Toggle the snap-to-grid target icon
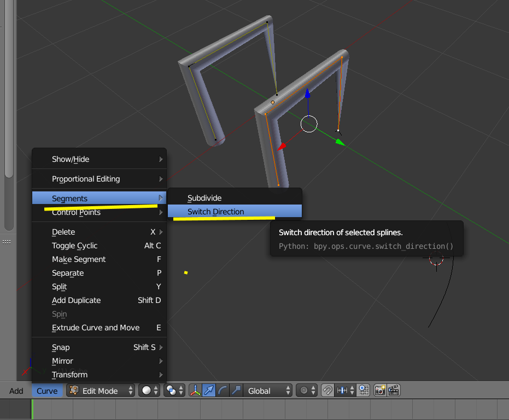 click(364, 390)
